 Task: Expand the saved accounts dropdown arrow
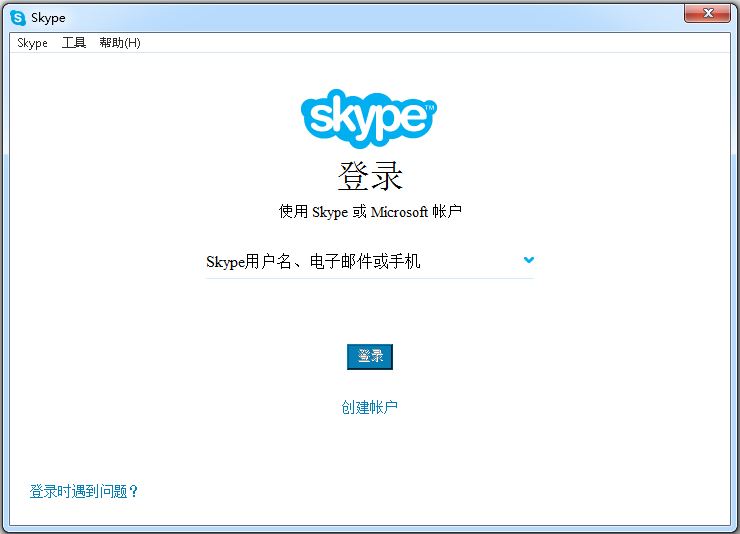pos(529,259)
